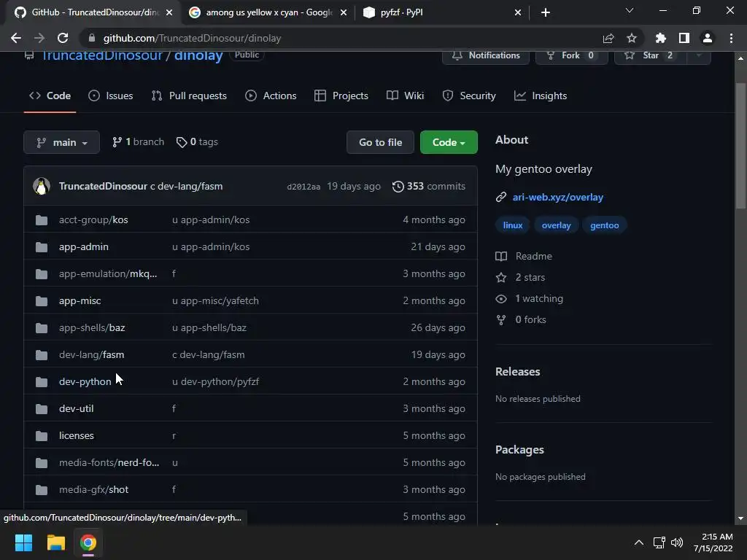Reload the current page
The height and width of the screenshot is (560, 747).
click(x=63, y=38)
